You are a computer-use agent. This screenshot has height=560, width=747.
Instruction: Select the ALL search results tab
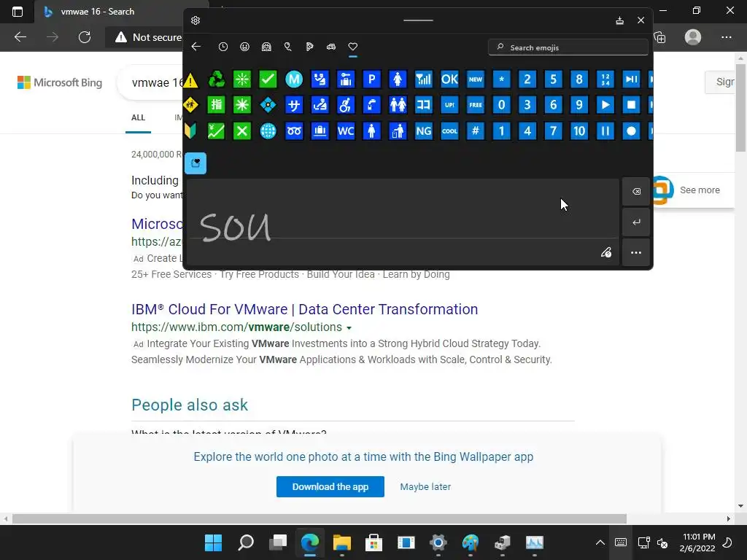point(138,117)
